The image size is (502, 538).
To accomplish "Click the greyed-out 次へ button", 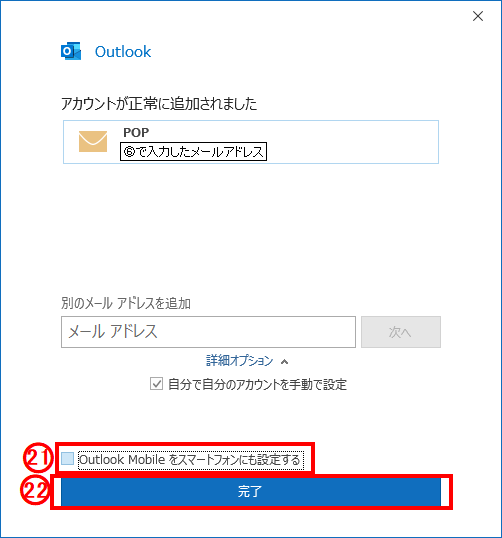I will [401, 332].
